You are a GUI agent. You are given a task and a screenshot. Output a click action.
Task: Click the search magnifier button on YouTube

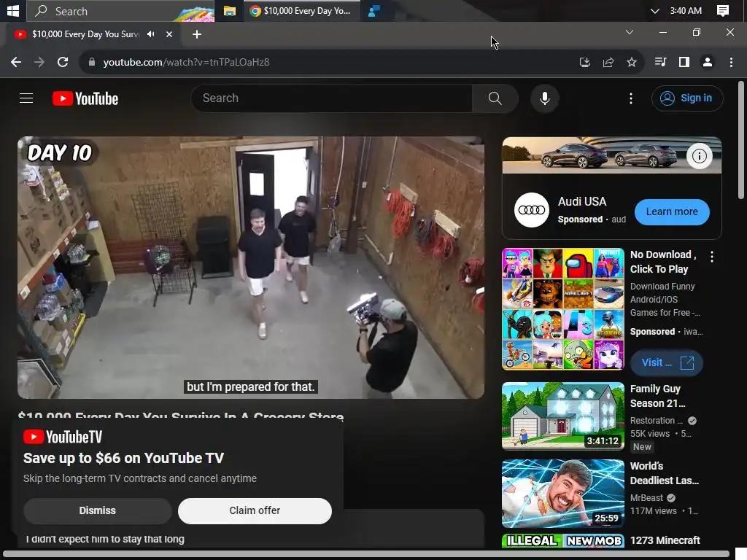coord(495,98)
